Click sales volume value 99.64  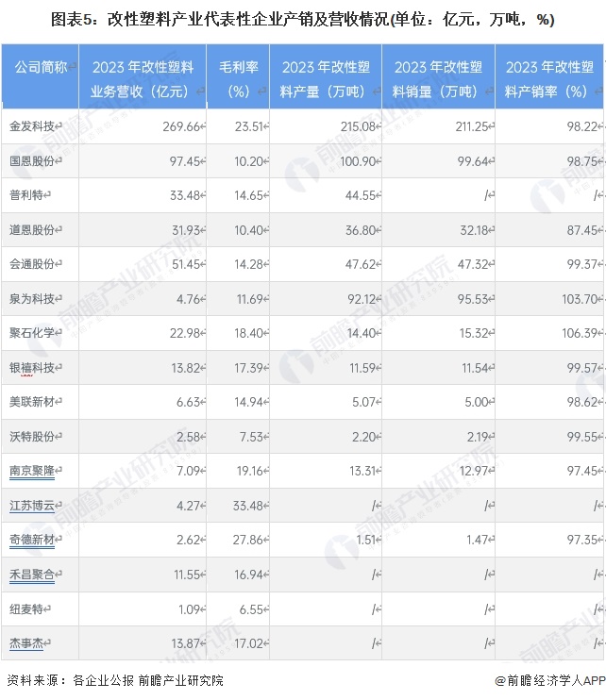tap(473, 161)
